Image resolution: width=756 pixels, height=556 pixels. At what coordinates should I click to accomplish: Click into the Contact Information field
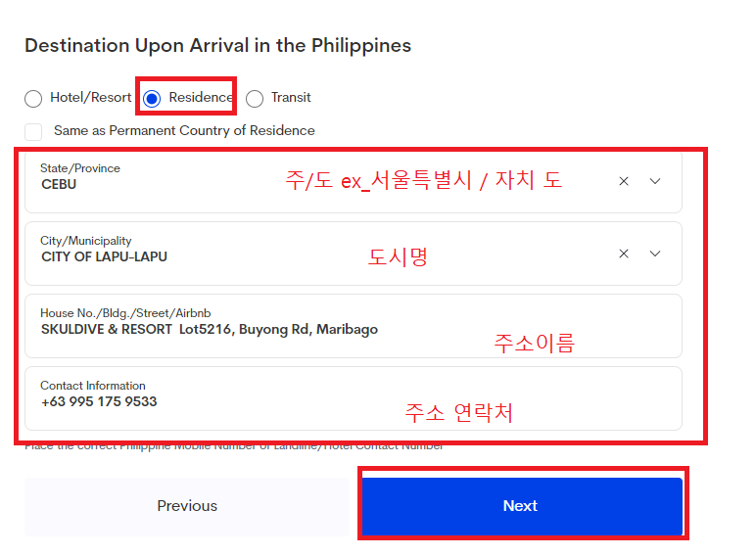click(354, 398)
